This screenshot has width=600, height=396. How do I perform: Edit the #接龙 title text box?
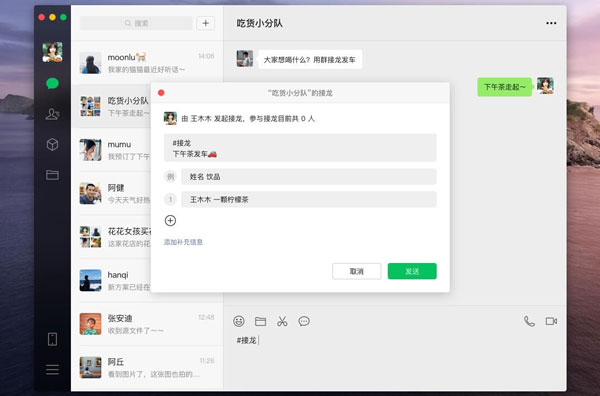[300, 148]
